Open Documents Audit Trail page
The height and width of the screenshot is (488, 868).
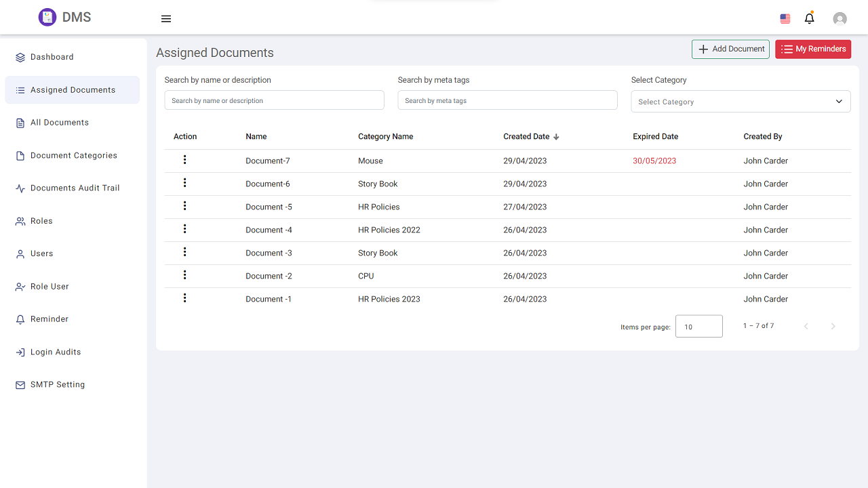coord(75,188)
